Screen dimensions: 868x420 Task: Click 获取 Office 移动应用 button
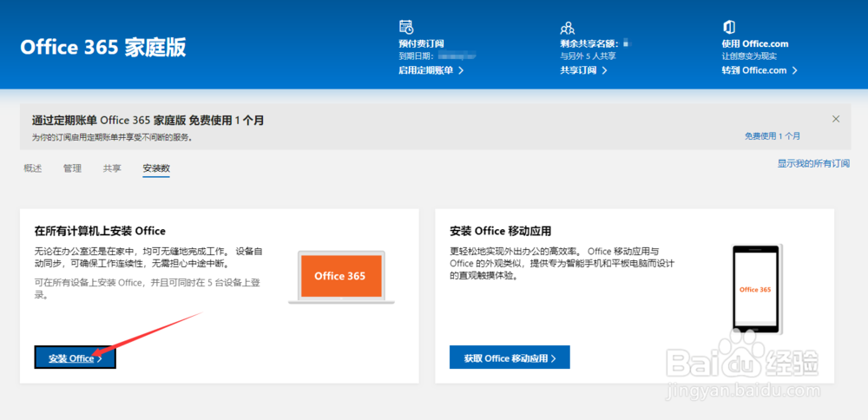(x=510, y=358)
